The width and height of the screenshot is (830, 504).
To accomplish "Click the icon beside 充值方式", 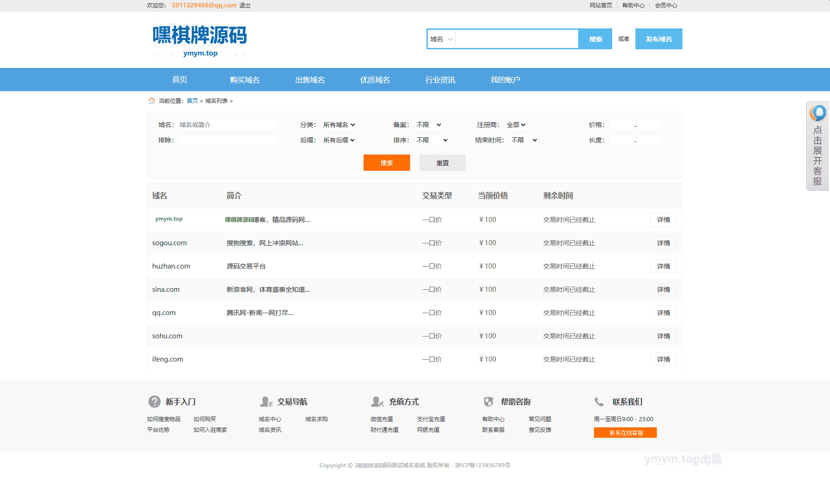I will coord(378,402).
